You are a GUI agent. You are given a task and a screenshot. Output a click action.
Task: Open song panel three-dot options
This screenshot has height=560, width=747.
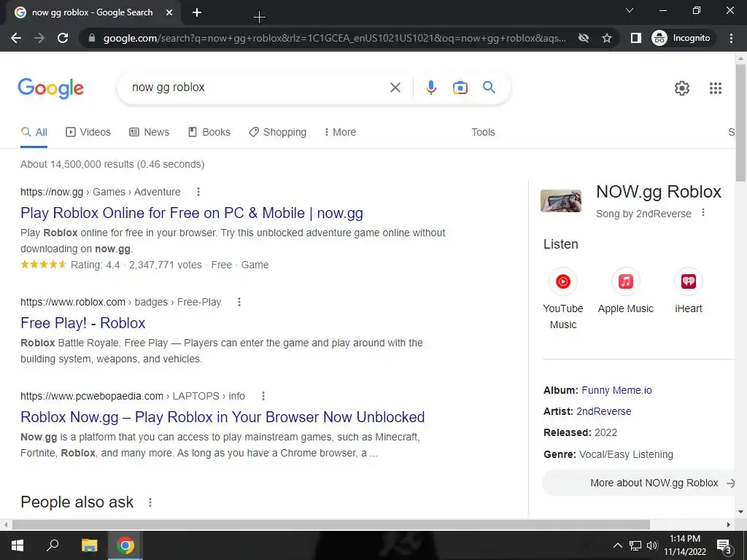tap(703, 213)
